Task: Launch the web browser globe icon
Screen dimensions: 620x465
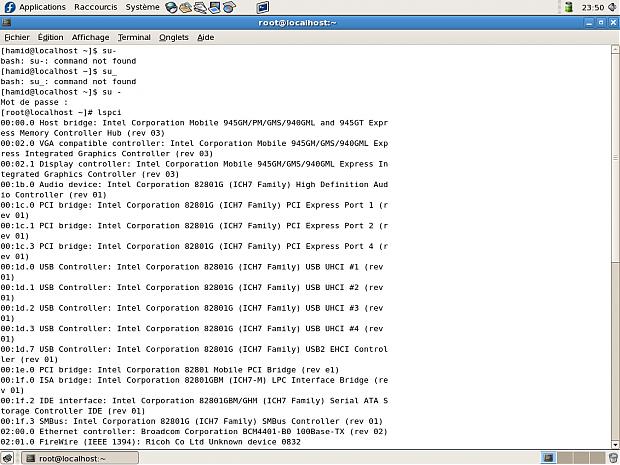Action: [171, 7]
